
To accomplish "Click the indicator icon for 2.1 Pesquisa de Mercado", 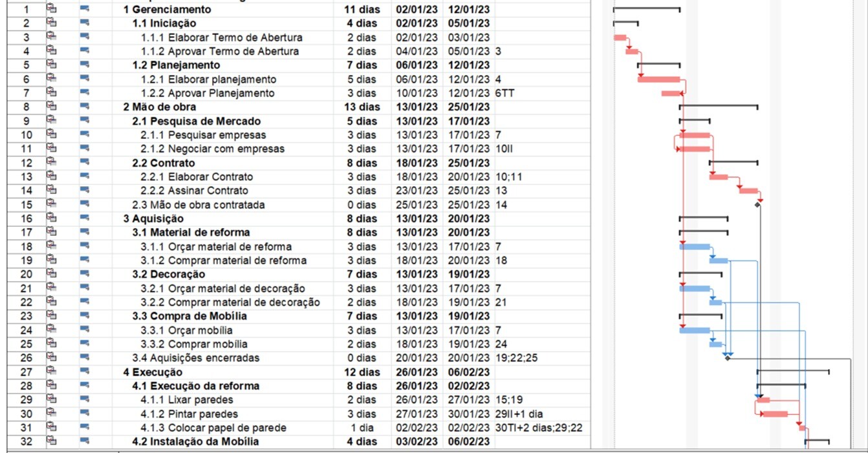I will click(52, 121).
